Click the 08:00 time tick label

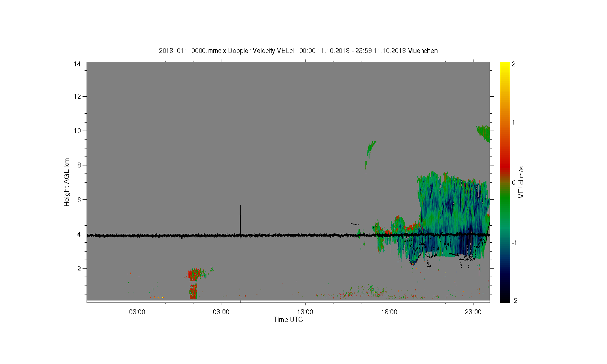(x=221, y=312)
